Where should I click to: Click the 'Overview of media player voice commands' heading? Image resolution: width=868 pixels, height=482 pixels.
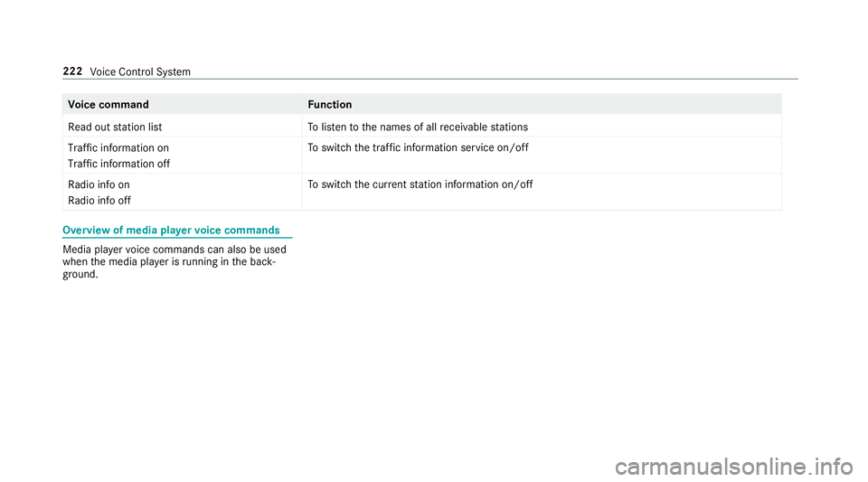pos(171,231)
